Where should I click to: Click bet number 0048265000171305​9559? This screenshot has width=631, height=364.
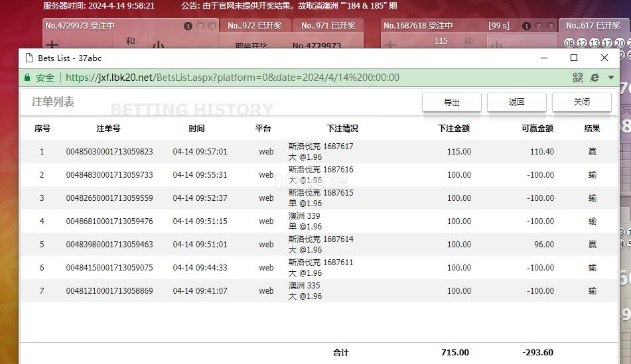coord(109,198)
